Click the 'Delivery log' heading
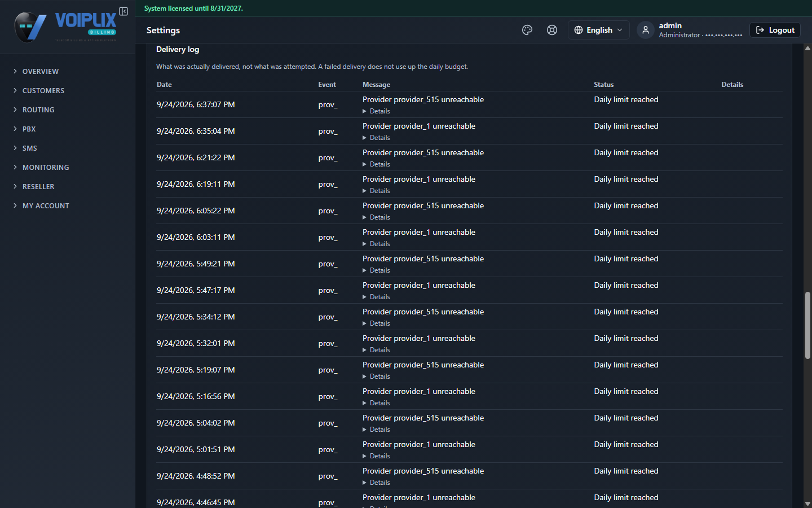812x508 pixels. 178,49
